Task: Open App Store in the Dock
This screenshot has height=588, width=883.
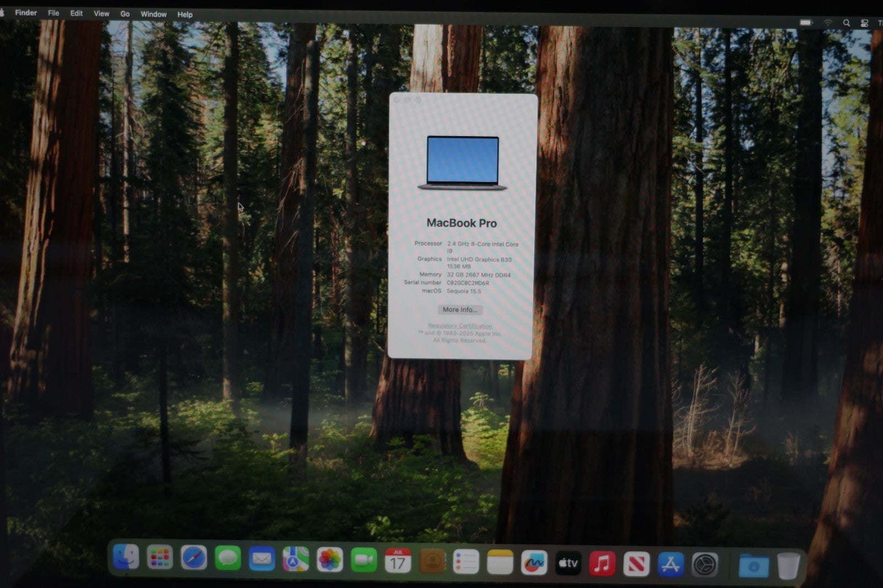Action: click(x=671, y=564)
